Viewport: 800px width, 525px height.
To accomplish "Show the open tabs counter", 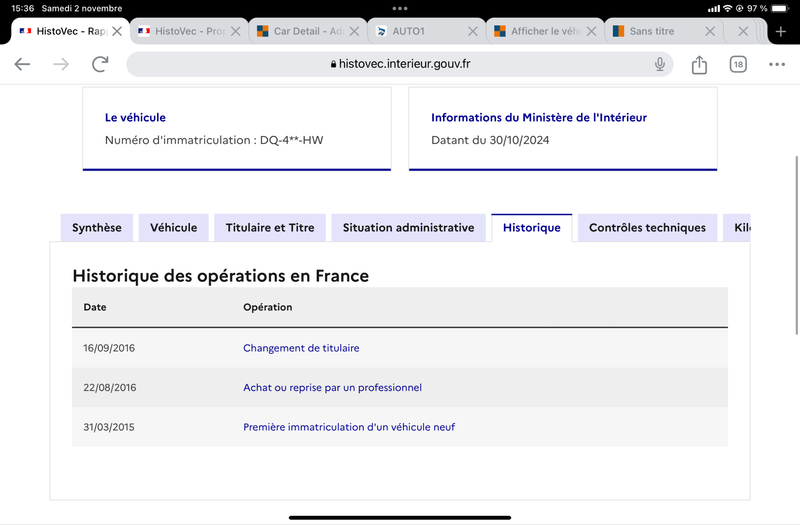I will coord(738,64).
